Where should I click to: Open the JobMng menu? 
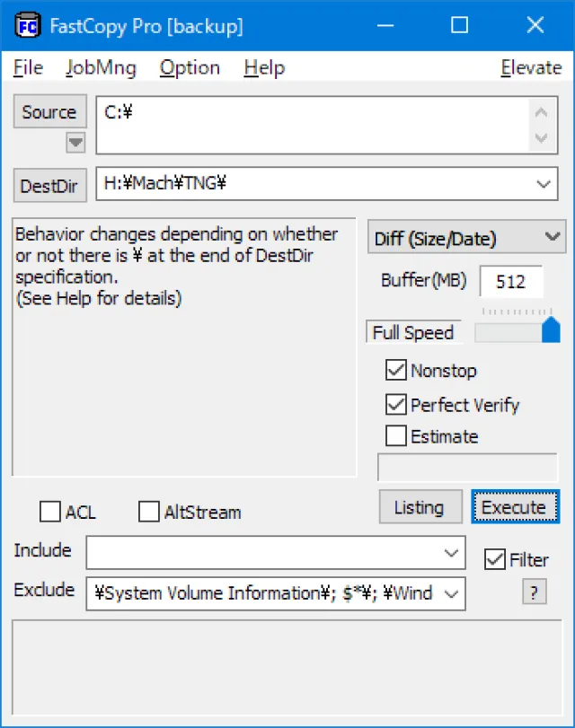(101, 68)
